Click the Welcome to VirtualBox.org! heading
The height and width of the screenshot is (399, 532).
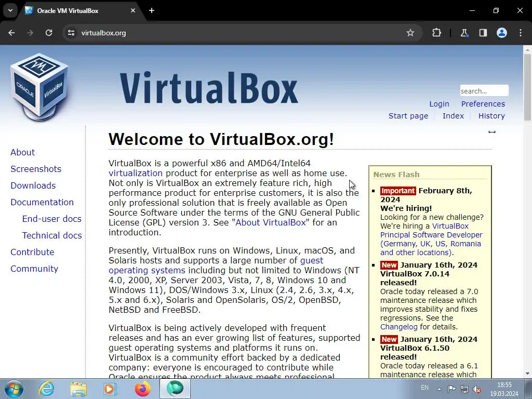coord(221,139)
